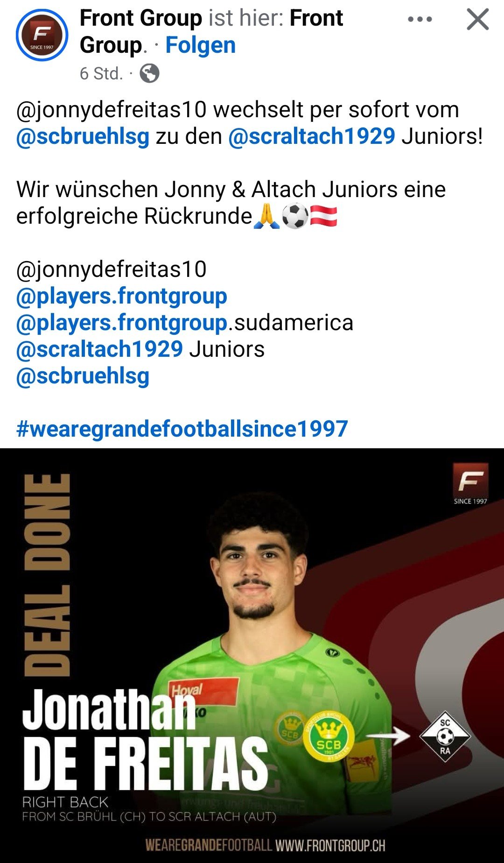Tap the SC RA Altach diamond logo
The height and width of the screenshot is (863, 504).
pyautogui.click(x=445, y=736)
